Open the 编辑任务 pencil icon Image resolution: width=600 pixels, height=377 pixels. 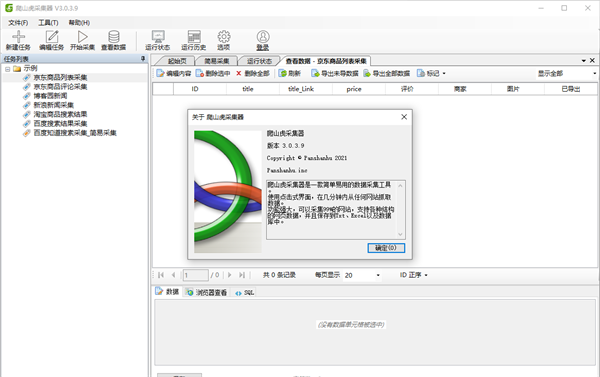(52, 37)
